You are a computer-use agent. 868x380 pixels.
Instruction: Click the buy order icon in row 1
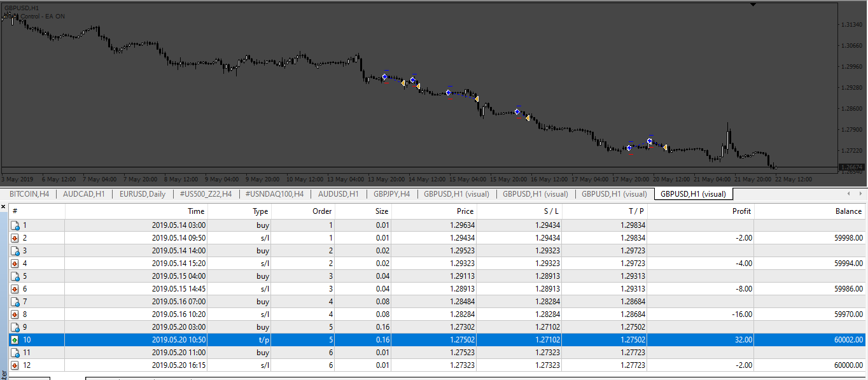(x=15, y=225)
